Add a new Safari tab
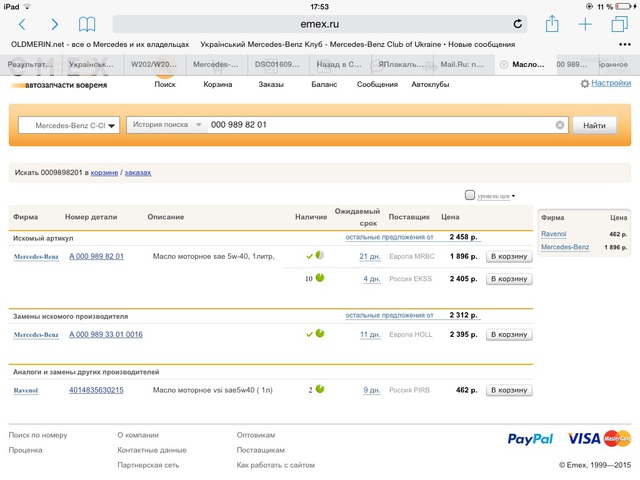The height and width of the screenshot is (480, 640). point(585,24)
